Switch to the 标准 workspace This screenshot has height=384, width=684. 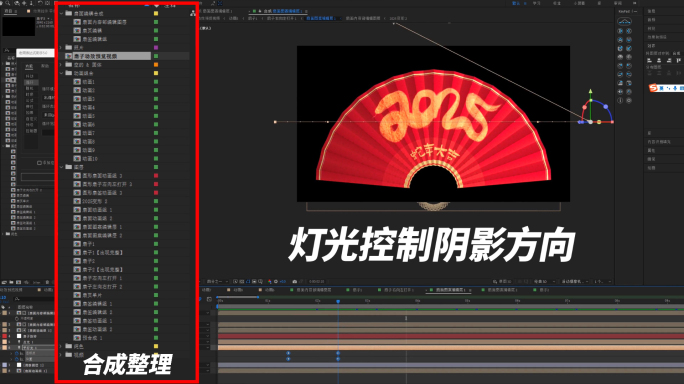pyautogui.click(x=557, y=3)
